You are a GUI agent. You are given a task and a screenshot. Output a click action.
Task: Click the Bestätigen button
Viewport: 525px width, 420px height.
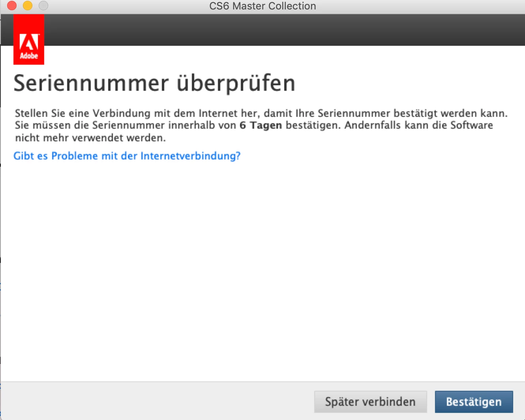(x=474, y=402)
